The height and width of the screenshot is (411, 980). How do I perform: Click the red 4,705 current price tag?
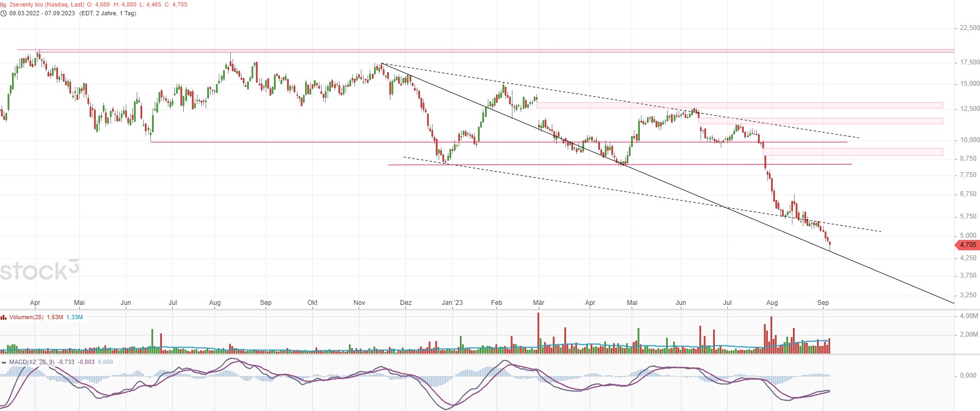pos(967,245)
